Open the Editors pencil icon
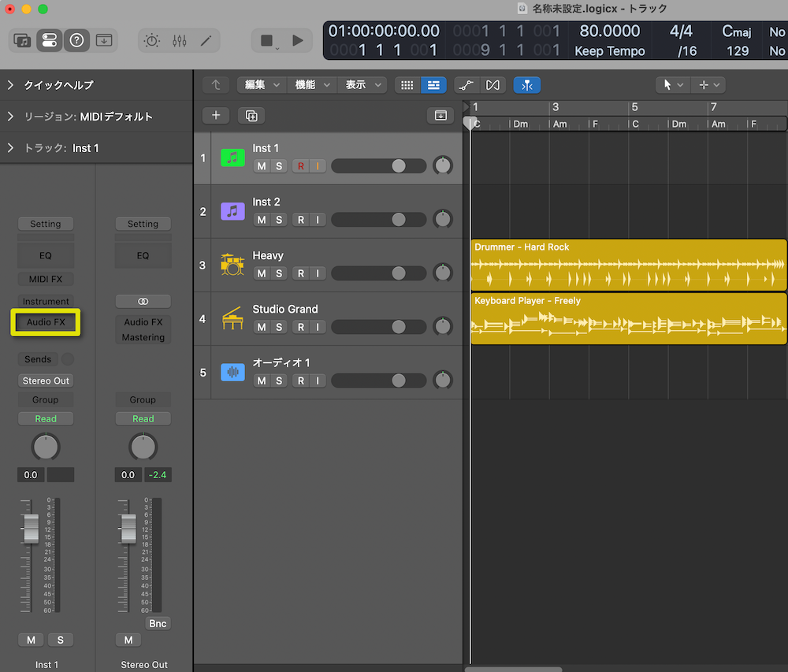The height and width of the screenshot is (672, 788). tap(206, 41)
